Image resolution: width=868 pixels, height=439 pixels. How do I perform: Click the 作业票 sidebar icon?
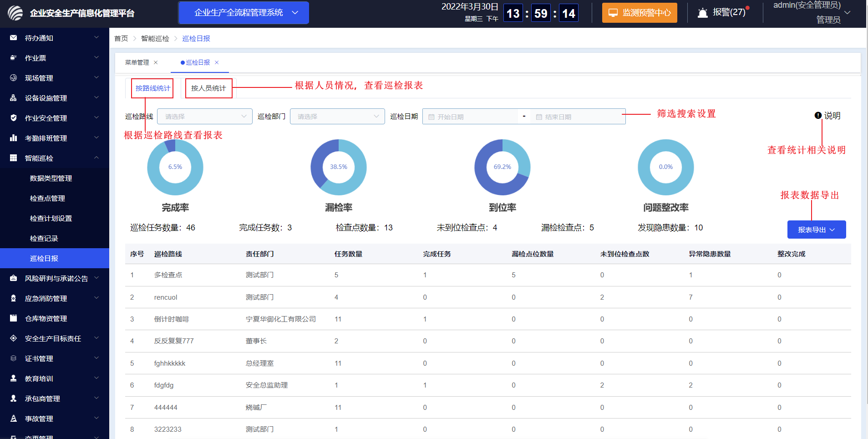tap(14, 58)
